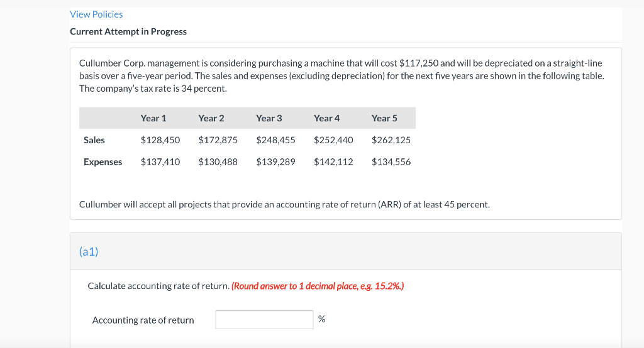Click the Accounting rate of return input field
The image size is (644, 348).
(265, 320)
